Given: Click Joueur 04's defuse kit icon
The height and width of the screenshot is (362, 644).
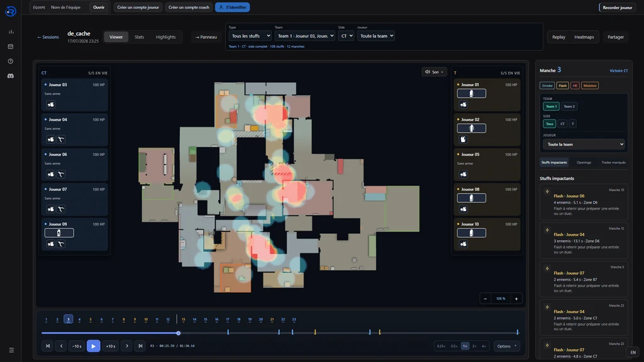Looking at the screenshot, I should [x=61, y=140].
